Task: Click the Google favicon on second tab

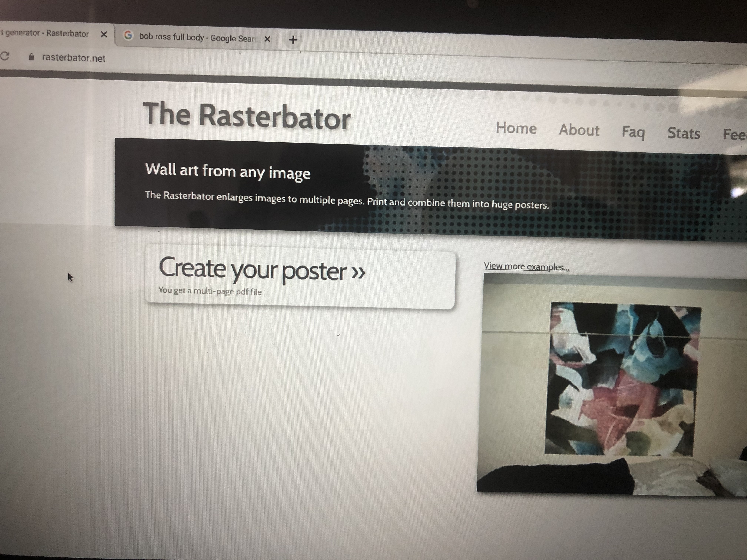Action: click(x=128, y=35)
